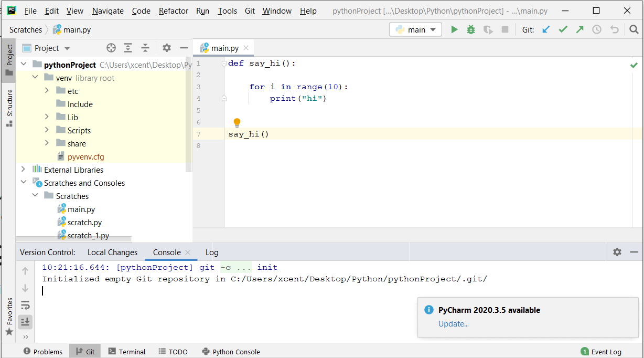Click the Git update project arrow
The height and width of the screenshot is (358, 644).
pos(546,30)
